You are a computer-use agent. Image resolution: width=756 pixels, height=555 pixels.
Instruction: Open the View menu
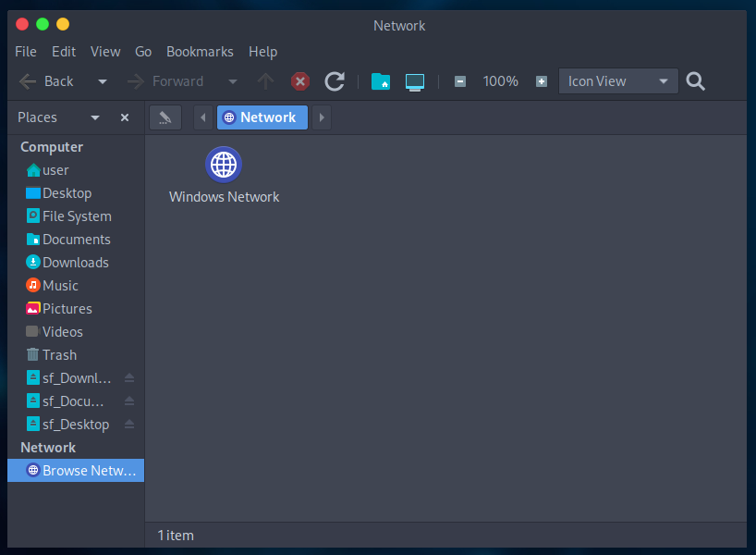(x=105, y=52)
